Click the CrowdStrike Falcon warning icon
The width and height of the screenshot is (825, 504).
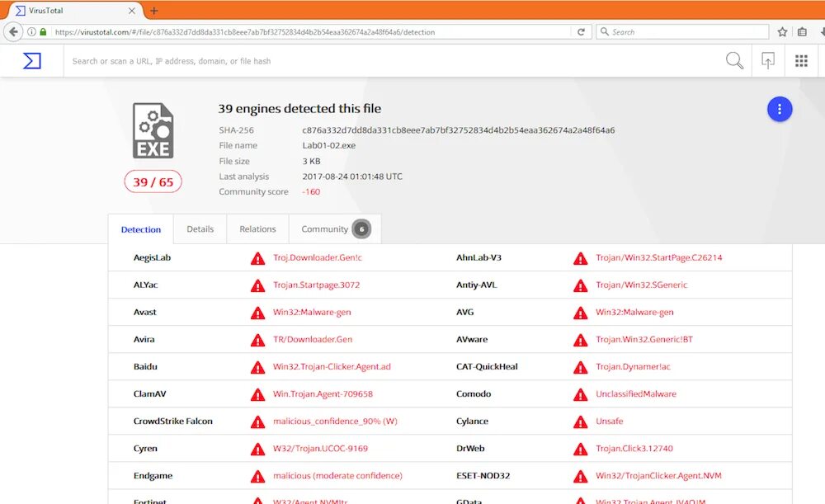click(257, 422)
